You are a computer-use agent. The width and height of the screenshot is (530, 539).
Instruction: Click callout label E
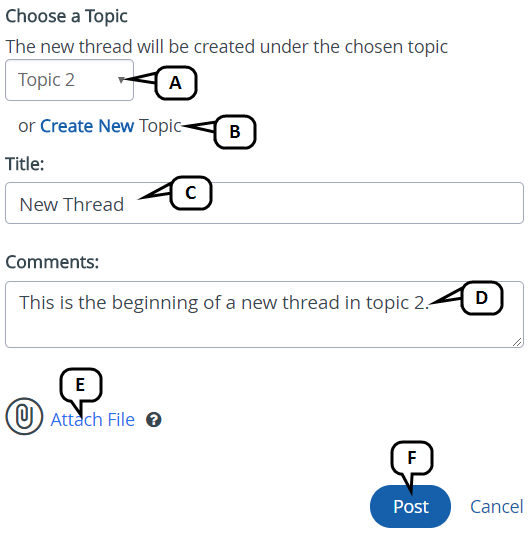[81, 385]
